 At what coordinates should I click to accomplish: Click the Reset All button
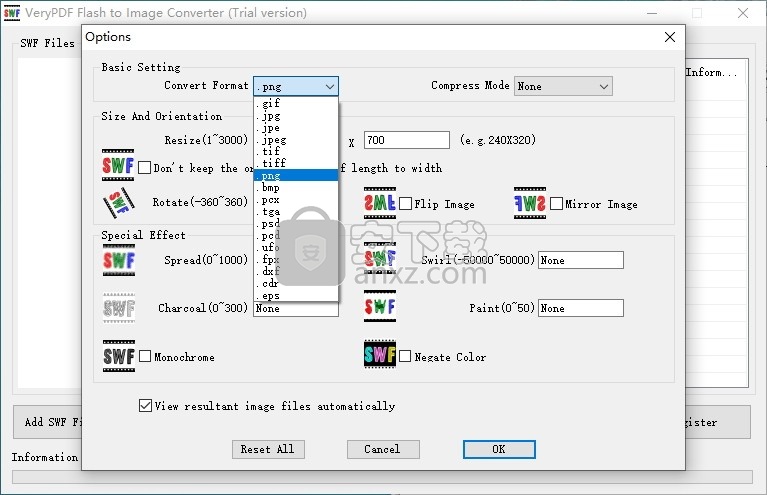point(268,449)
